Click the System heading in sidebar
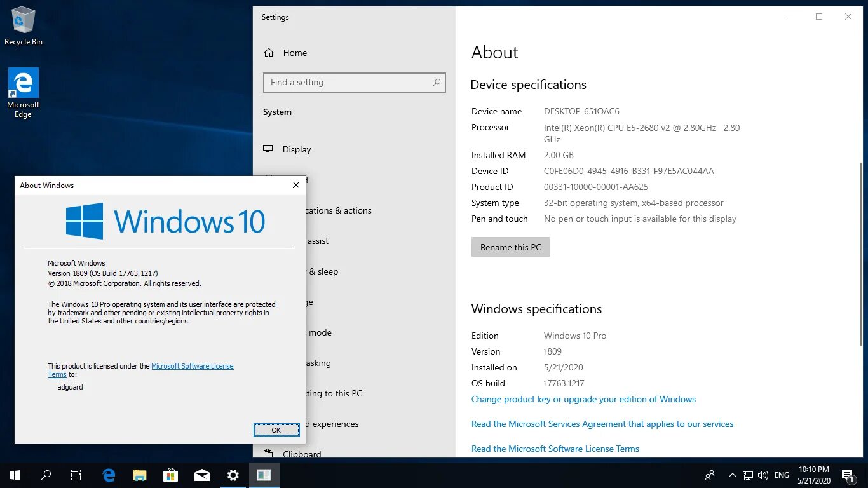 [277, 112]
